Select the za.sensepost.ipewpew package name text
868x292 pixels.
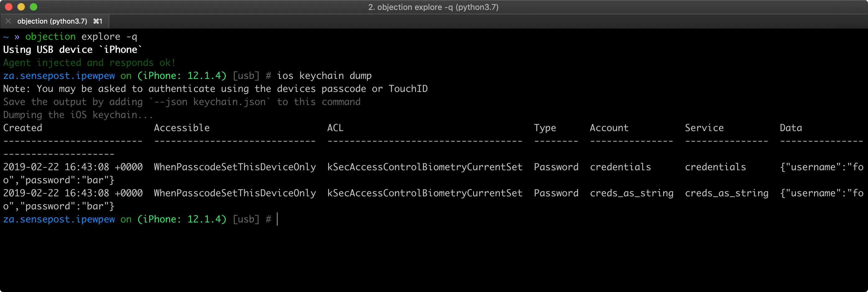point(59,75)
